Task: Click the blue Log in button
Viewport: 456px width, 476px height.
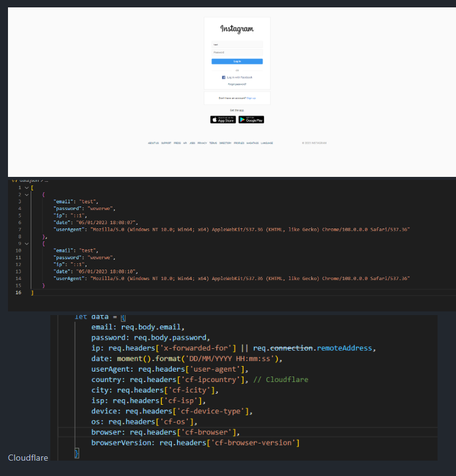Action: pos(237,61)
